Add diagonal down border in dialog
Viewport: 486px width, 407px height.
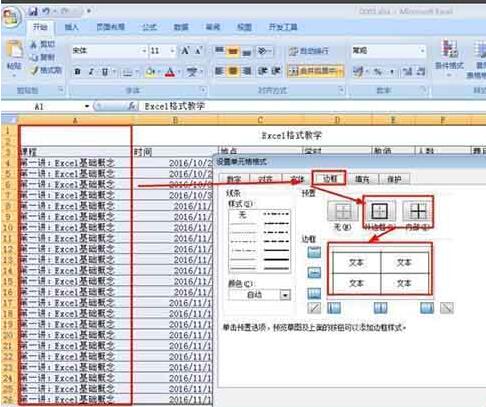pos(447,308)
